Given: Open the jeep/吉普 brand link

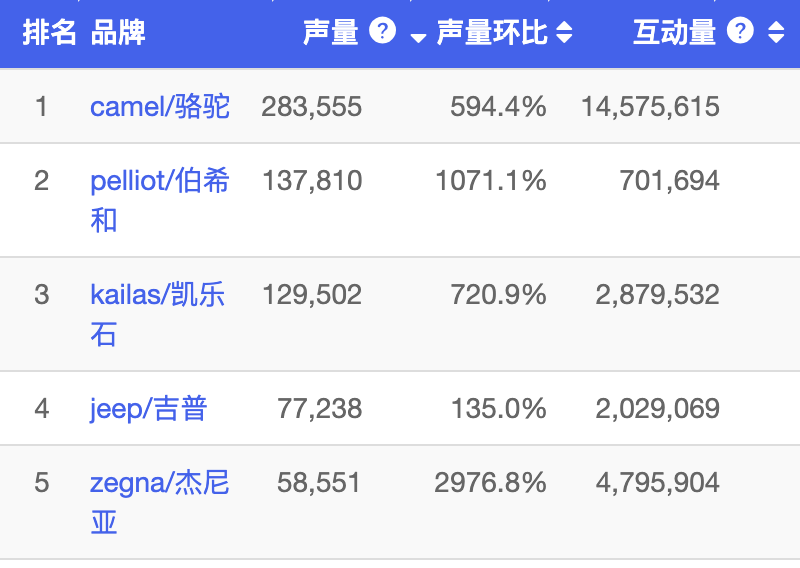Looking at the screenshot, I should 148,408.
